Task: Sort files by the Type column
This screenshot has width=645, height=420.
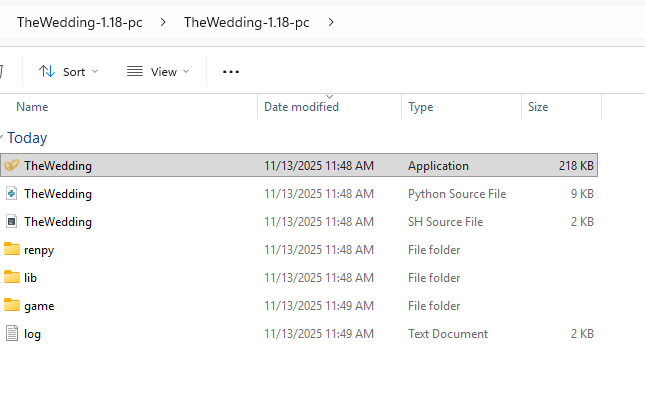Action: point(420,107)
